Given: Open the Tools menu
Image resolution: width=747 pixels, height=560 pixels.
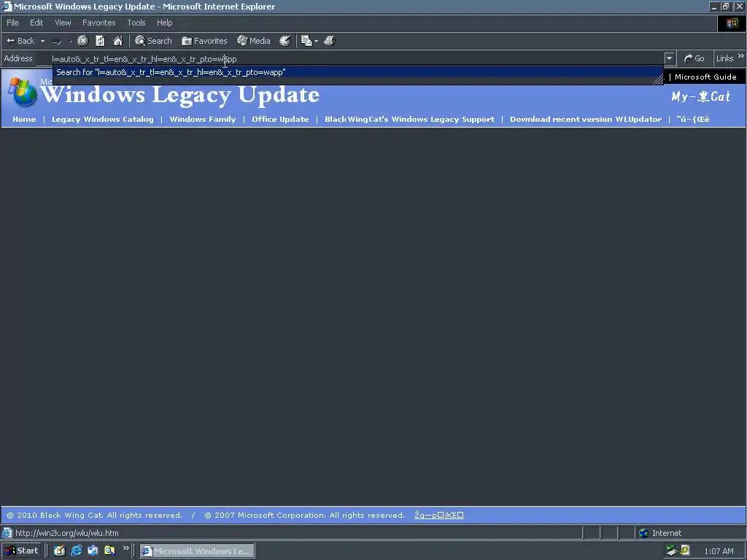Looking at the screenshot, I should pyautogui.click(x=136, y=23).
